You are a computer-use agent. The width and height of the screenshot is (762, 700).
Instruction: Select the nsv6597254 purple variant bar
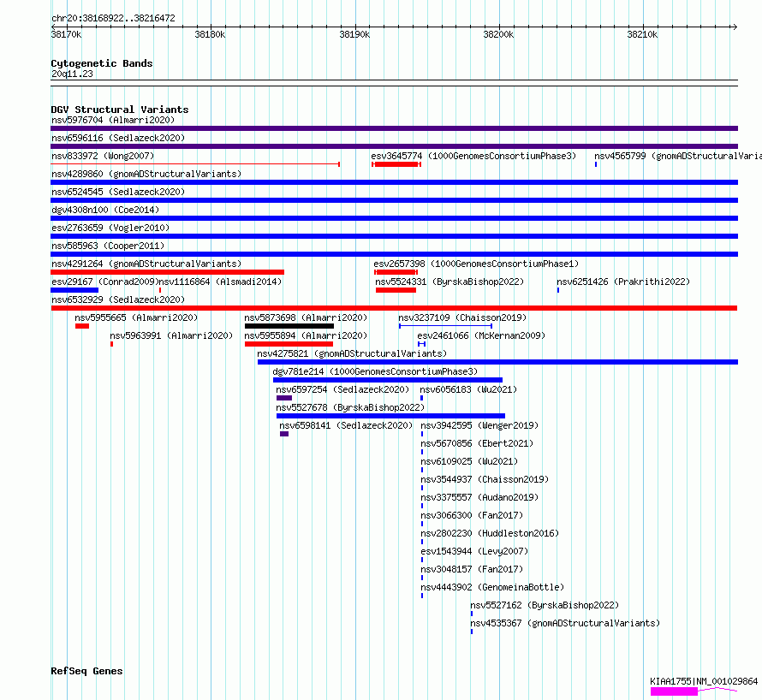click(284, 398)
